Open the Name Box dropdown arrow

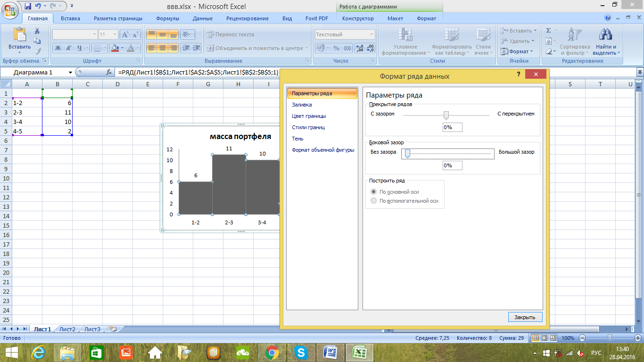coord(71,72)
